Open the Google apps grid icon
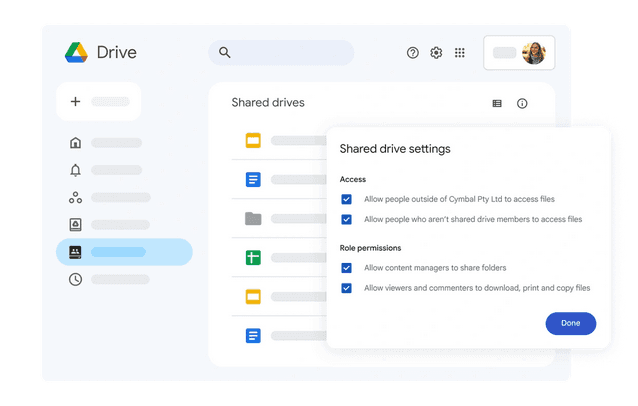The height and width of the screenshot is (406, 638). pos(460,52)
